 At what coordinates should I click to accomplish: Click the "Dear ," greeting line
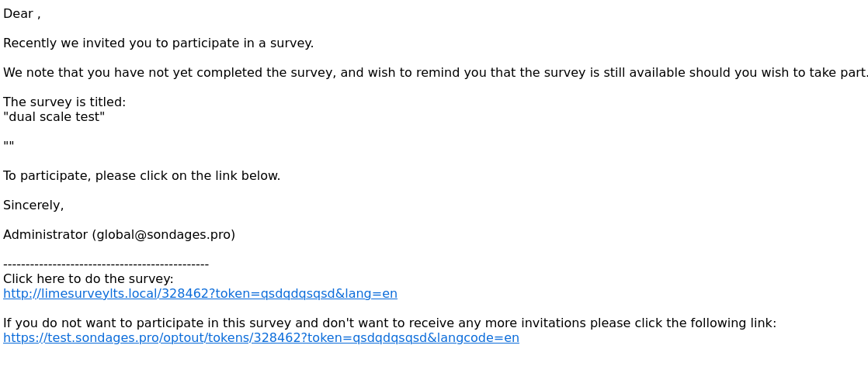click(x=22, y=14)
